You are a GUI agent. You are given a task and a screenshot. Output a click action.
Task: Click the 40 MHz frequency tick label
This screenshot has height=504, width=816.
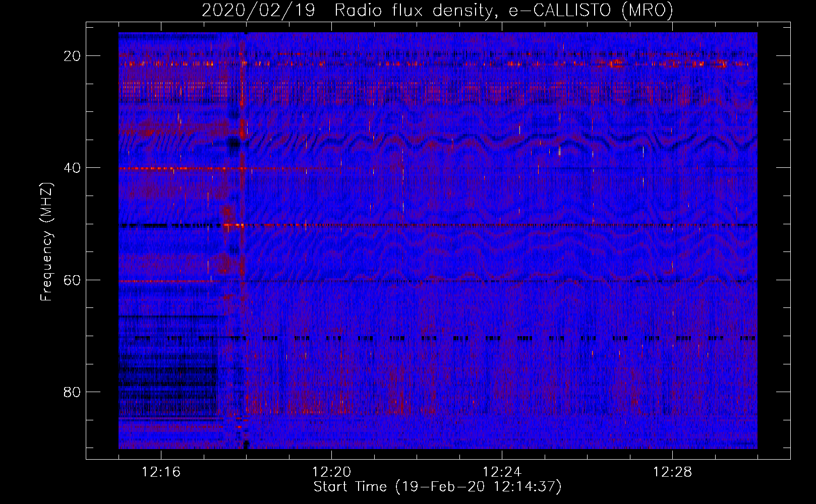[72, 168]
